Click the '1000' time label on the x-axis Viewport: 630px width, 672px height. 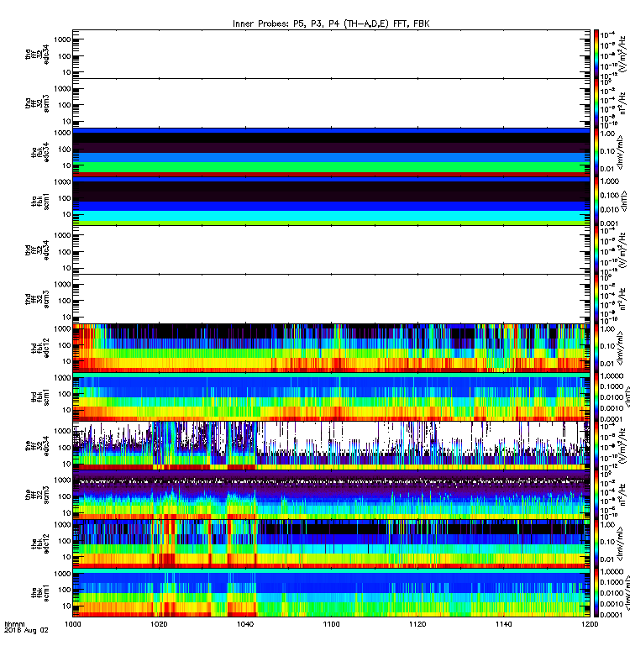coord(72,624)
